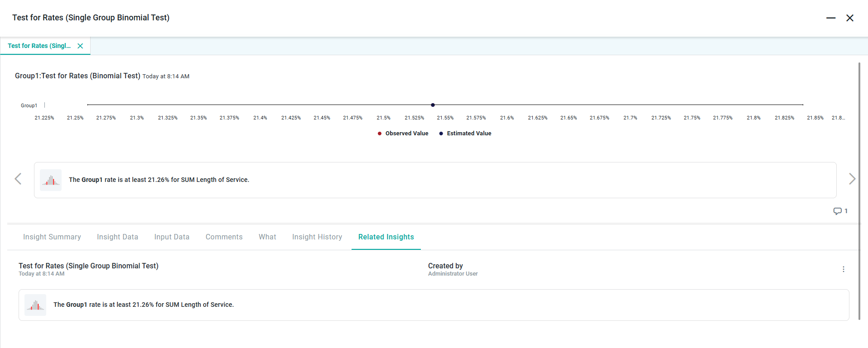The width and height of the screenshot is (868, 348).
Task: Click the chart icon in top insight card
Action: [51, 180]
